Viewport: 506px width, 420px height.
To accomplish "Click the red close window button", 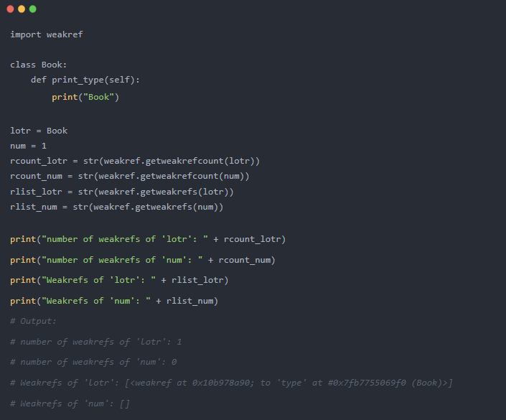I will [x=10, y=9].
